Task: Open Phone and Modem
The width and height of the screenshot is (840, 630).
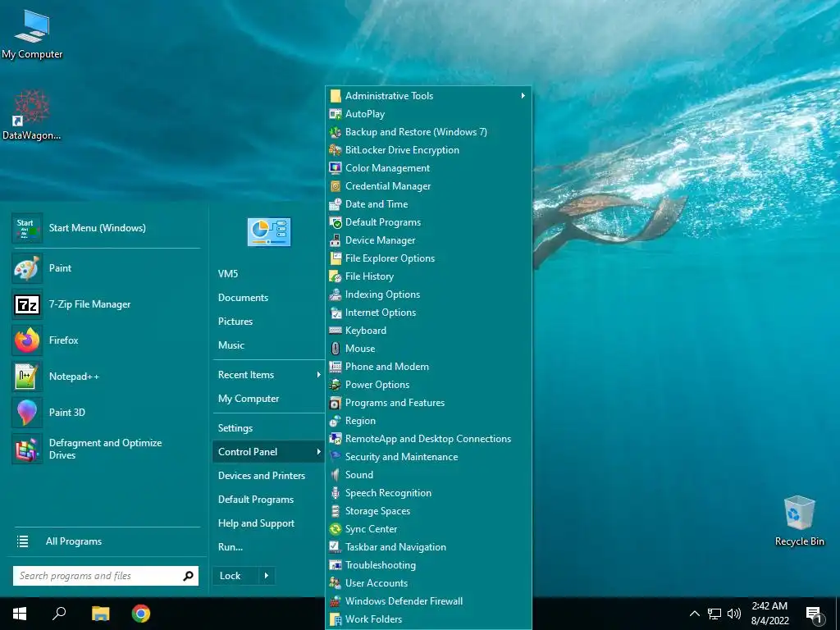Action: [428, 367]
